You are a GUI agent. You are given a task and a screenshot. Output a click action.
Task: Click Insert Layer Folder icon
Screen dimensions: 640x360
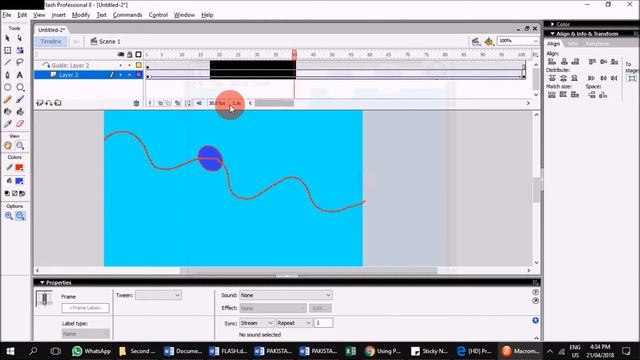coord(58,103)
